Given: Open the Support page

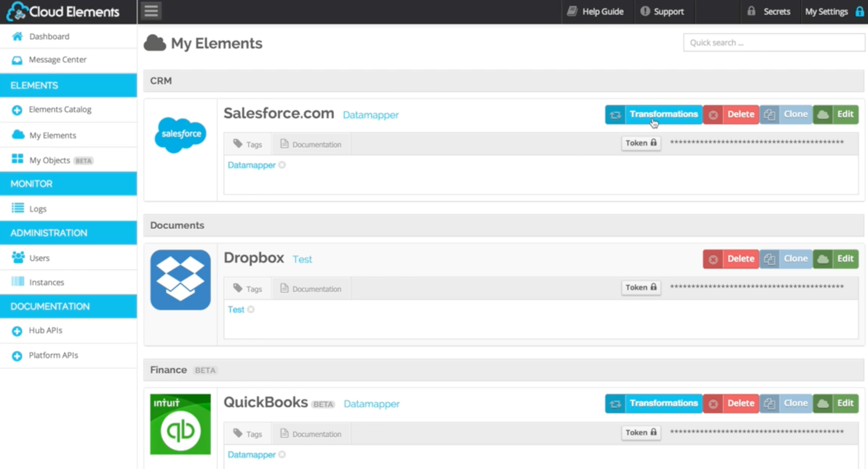Looking at the screenshot, I should click(662, 11).
